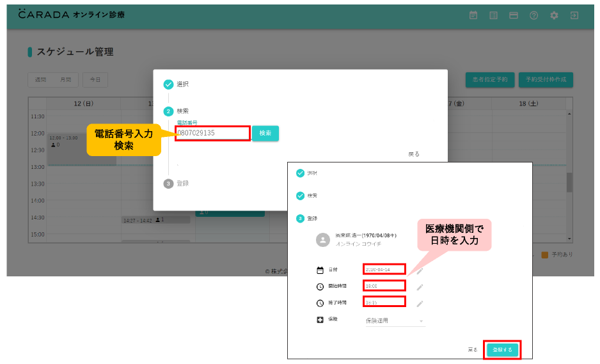Click the list view icon in the header
The height and width of the screenshot is (364, 600).
pyautogui.click(x=493, y=15)
